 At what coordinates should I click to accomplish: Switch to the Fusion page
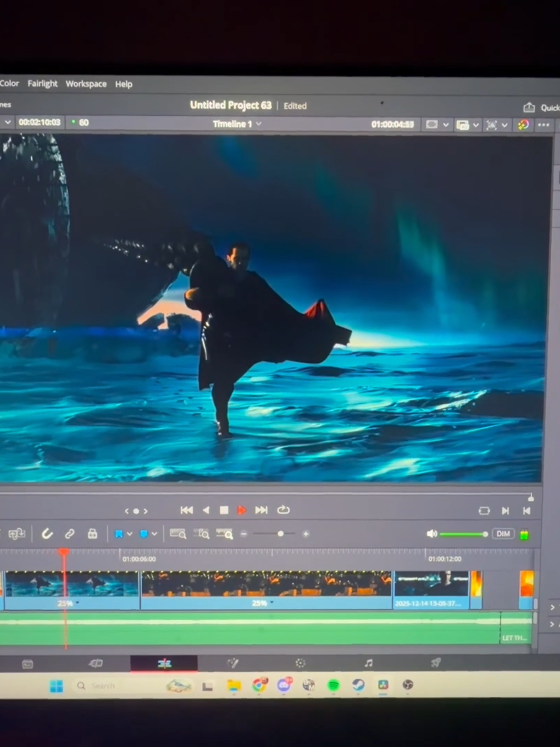(233, 663)
